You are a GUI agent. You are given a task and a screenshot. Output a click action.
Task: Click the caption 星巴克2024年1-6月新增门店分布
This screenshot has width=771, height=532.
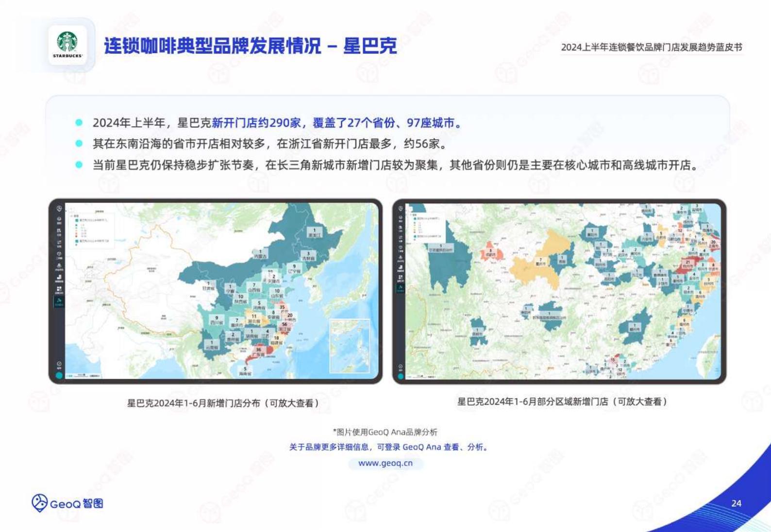[223, 403]
